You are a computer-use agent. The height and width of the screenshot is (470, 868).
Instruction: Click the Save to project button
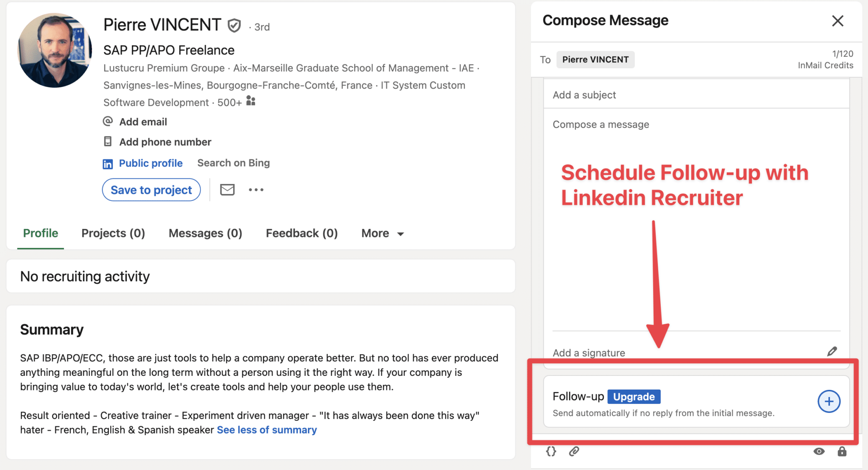pyautogui.click(x=151, y=189)
